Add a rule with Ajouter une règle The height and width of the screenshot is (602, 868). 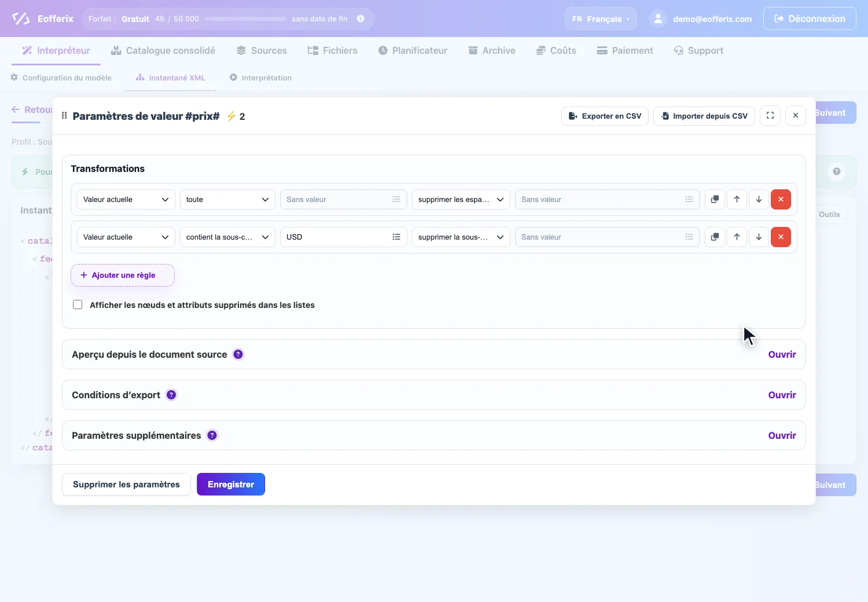click(x=123, y=275)
